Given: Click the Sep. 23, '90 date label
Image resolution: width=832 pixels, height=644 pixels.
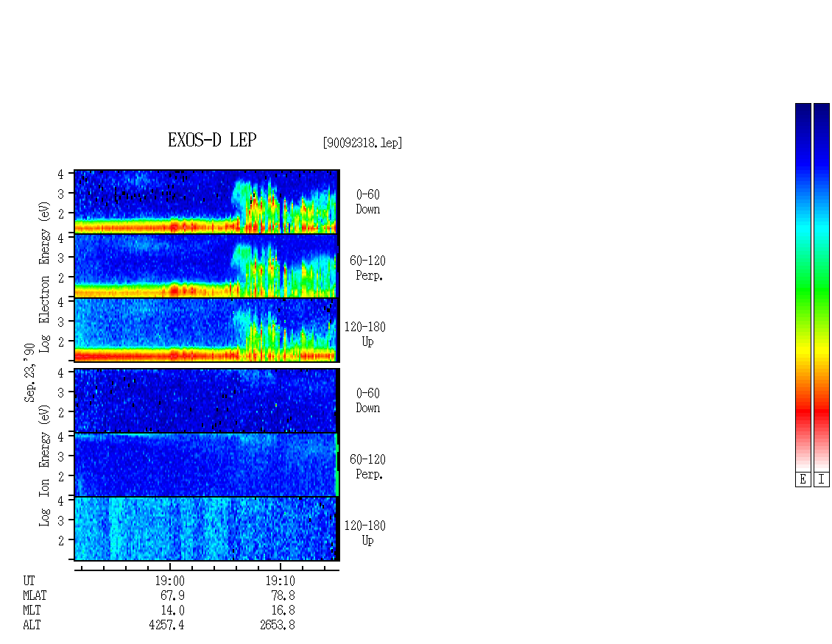Looking at the screenshot, I should point(29,372).
